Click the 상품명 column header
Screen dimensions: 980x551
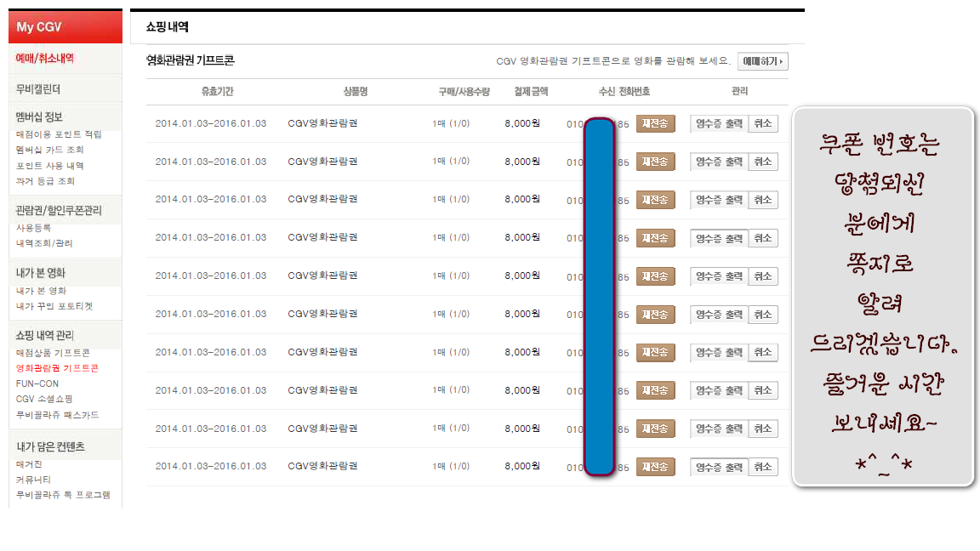[355, 91]
